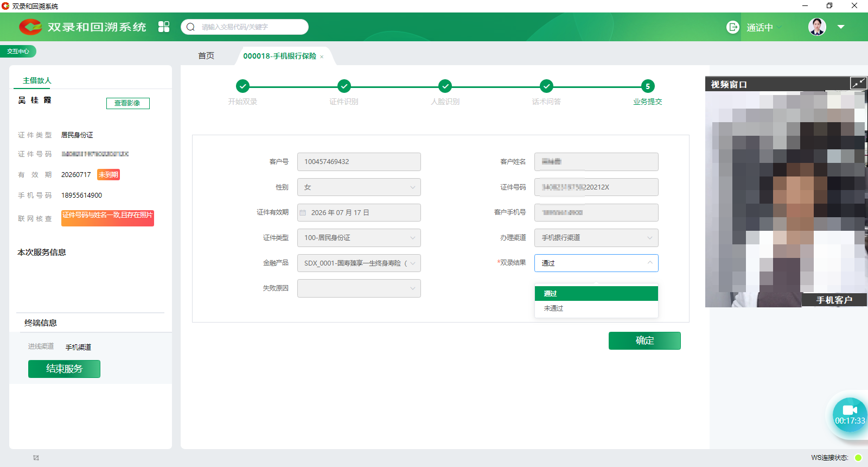Click the 查看影像 button
The width and height of the screenshot is (868, 467).
(x=127, y=103)
